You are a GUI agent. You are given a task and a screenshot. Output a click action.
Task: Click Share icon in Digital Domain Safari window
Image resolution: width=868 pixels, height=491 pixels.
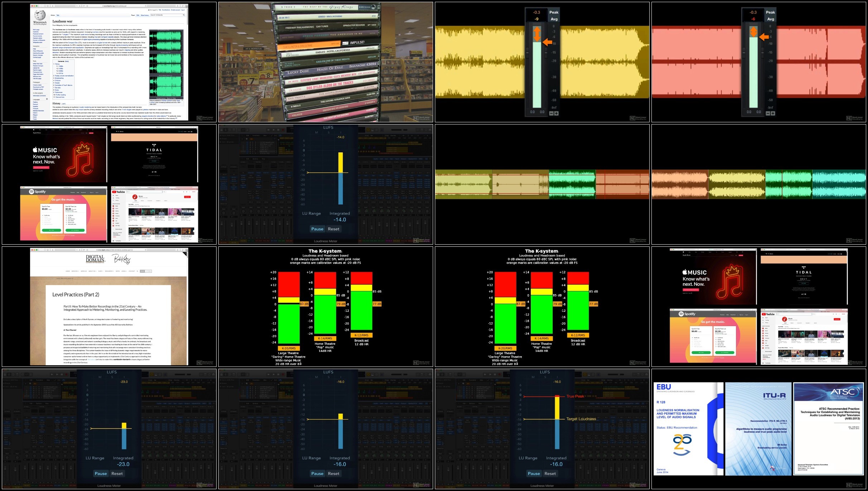pos(178,250)
